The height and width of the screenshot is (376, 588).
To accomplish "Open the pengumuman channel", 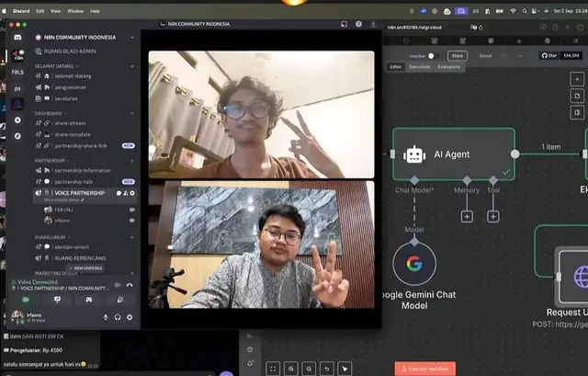I will pos(85,87).
